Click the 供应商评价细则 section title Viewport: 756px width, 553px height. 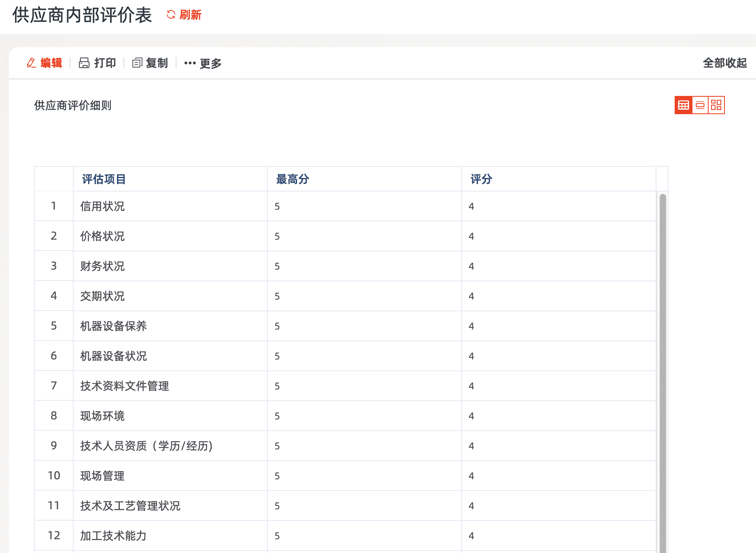click(x=73, y=105)
